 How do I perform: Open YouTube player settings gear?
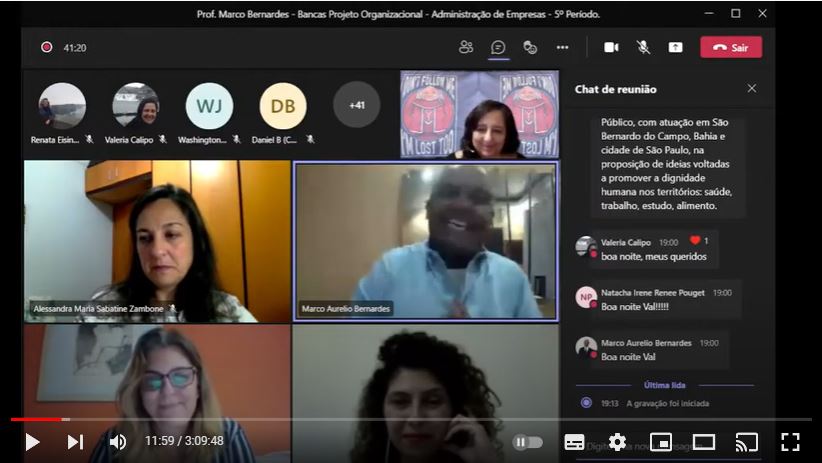[617, 442]
